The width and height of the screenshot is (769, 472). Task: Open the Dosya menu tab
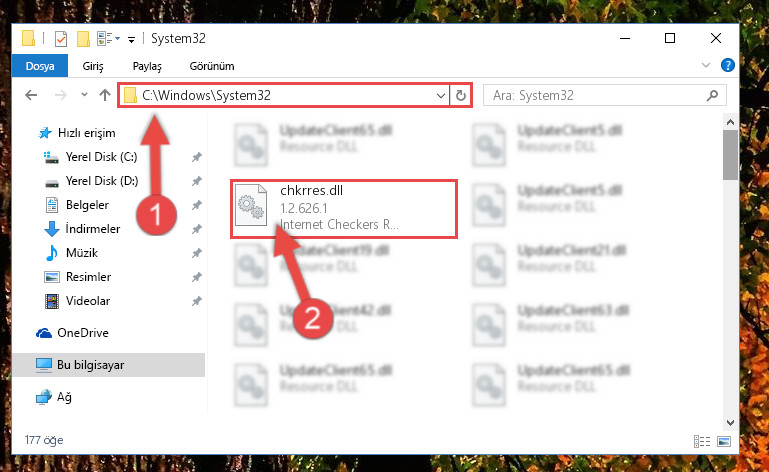click(40, 66)
